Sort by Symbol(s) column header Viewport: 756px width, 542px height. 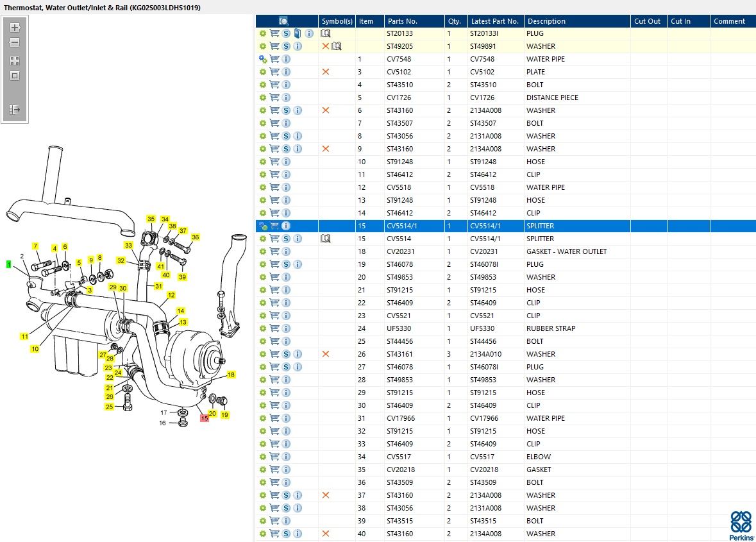tap(337, 21)
